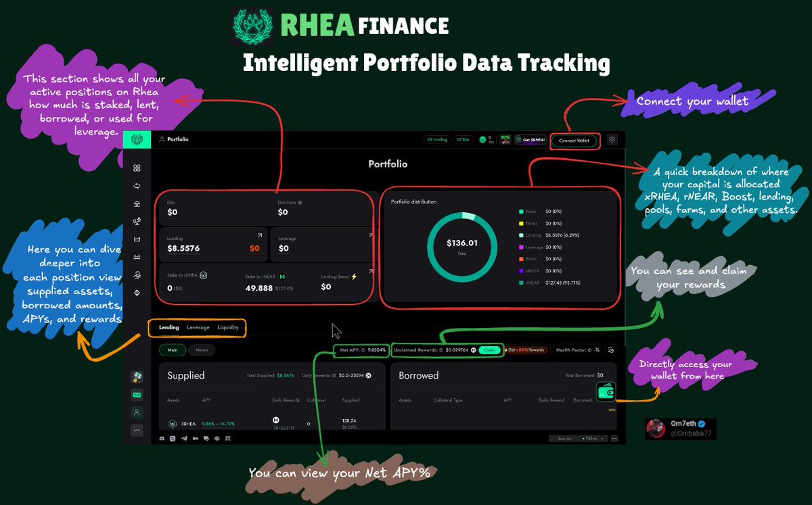
Task: Click the V2 Lending button
Action: pos(436,140)
